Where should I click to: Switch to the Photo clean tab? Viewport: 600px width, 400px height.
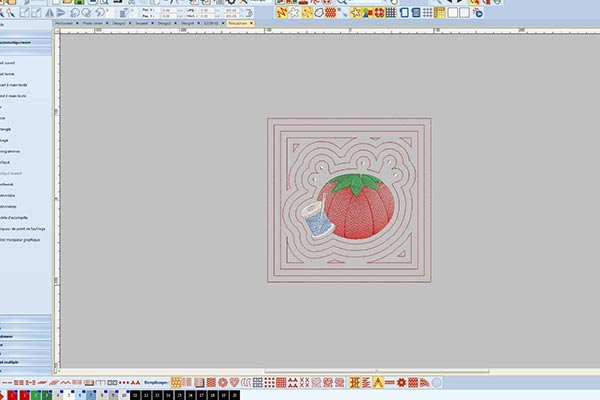coord(93,23)
